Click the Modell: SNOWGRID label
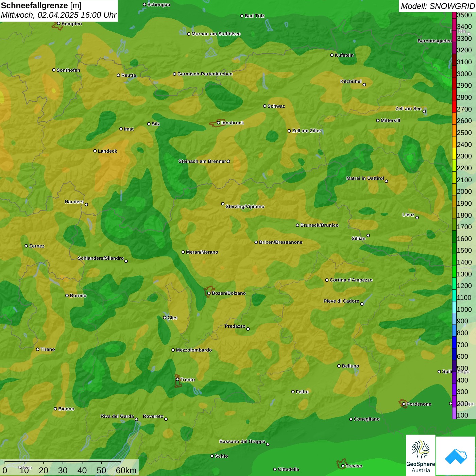This screenshot has height=476, width=476. [437, 6]
